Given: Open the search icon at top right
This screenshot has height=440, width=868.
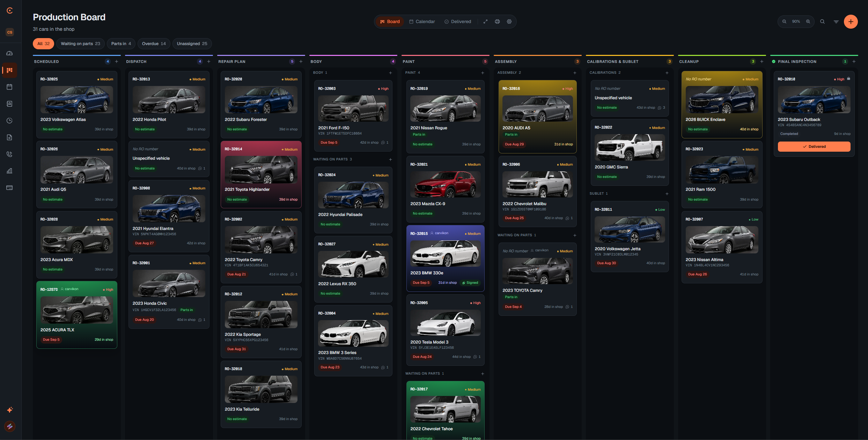Looking at the screenshot, I should click(x=822, y=22).
